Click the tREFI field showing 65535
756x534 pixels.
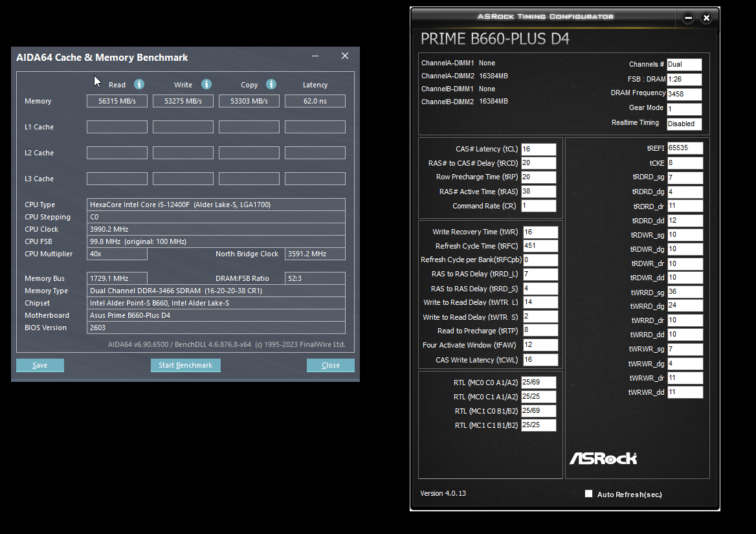[685, 148]
